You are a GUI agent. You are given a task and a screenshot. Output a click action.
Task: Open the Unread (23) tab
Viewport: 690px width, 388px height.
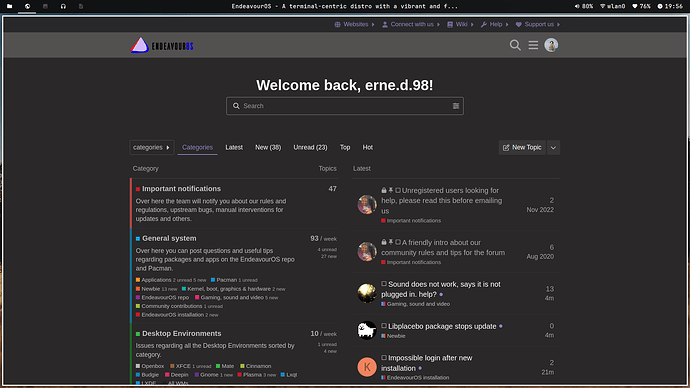pos(310,147)
